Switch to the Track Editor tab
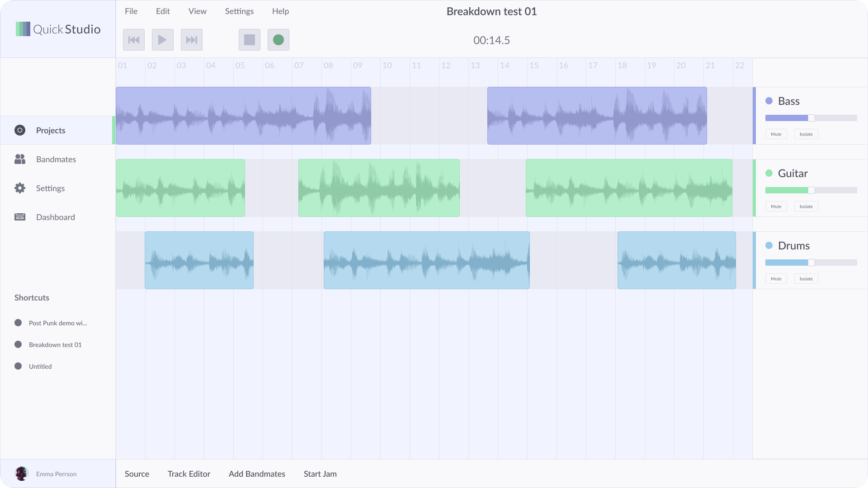 tap(189, 474)
